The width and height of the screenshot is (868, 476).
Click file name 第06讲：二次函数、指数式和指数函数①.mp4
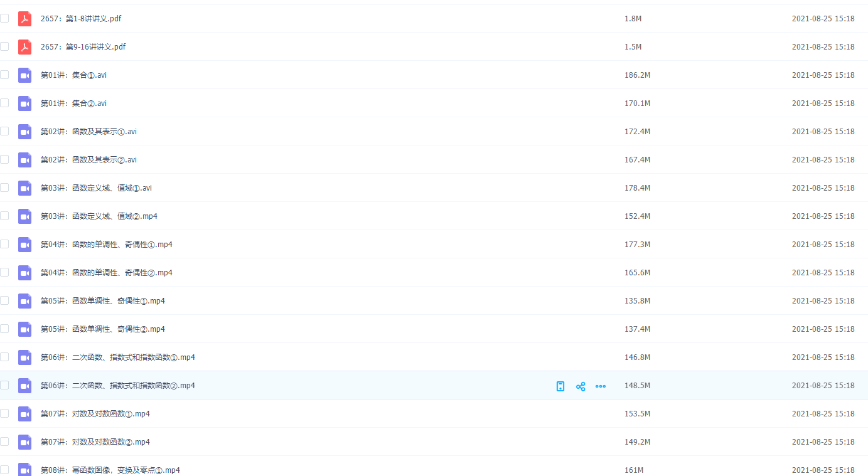coord(117,357)
